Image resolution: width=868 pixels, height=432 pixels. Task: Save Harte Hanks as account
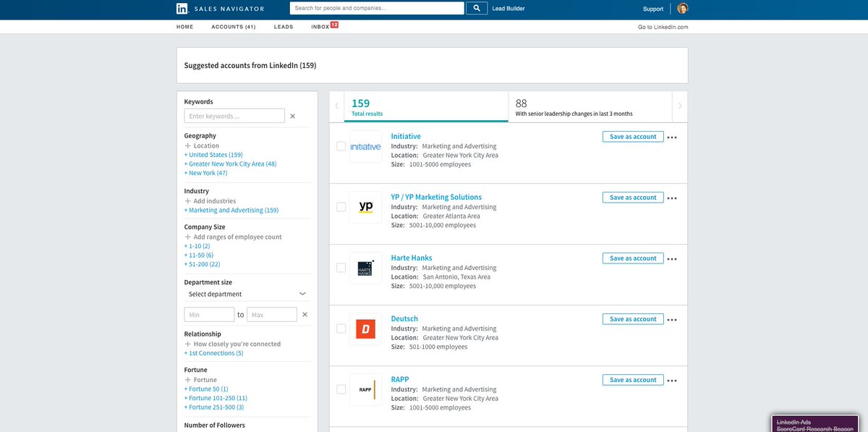pyautogui.click(x=633, y=258)
